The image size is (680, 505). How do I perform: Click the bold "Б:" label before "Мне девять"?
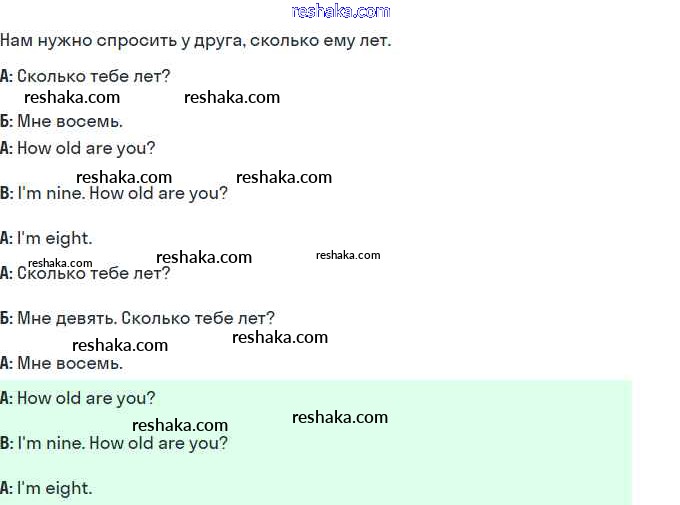6,318
